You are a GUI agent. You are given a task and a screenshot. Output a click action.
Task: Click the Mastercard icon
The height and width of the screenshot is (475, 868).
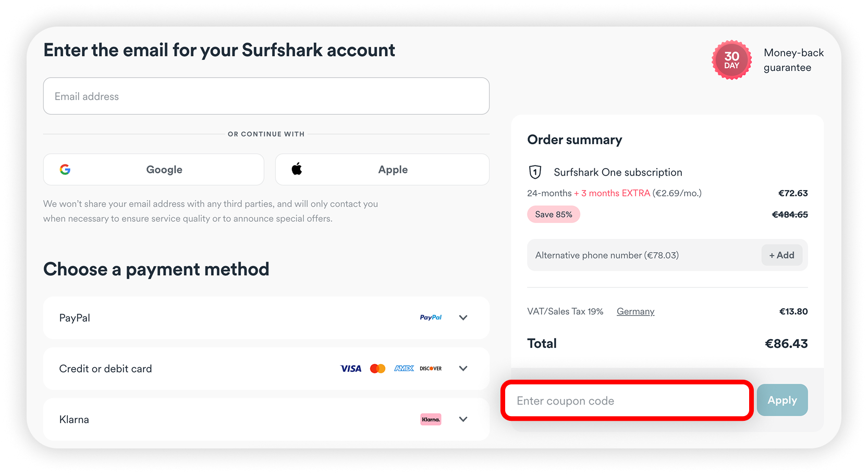click(x=377, y=368)
